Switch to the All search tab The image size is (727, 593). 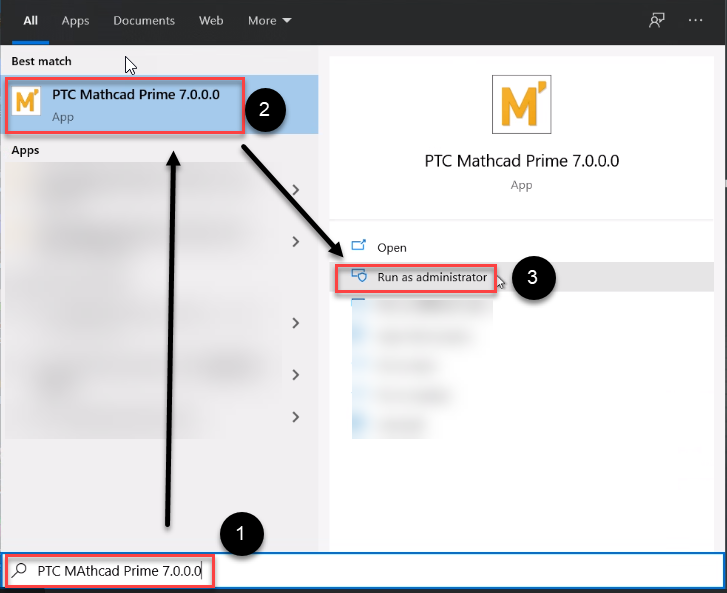point(31,21)
